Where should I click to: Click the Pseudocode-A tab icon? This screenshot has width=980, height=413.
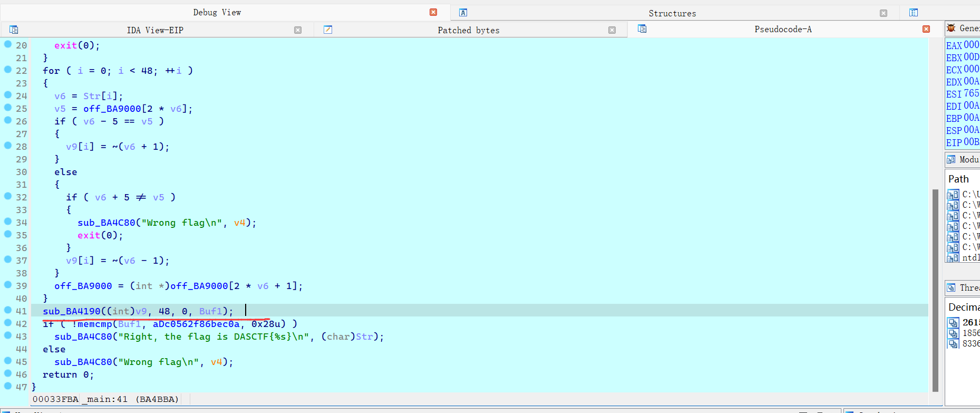click(x=642, y=28)
